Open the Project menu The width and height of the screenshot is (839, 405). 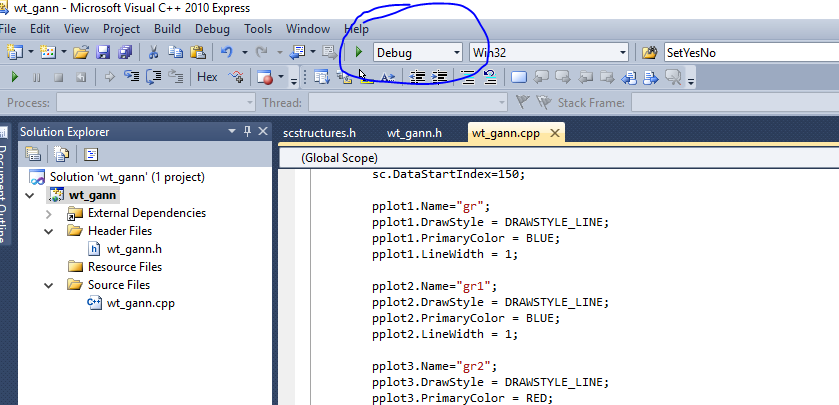[121, 29]
